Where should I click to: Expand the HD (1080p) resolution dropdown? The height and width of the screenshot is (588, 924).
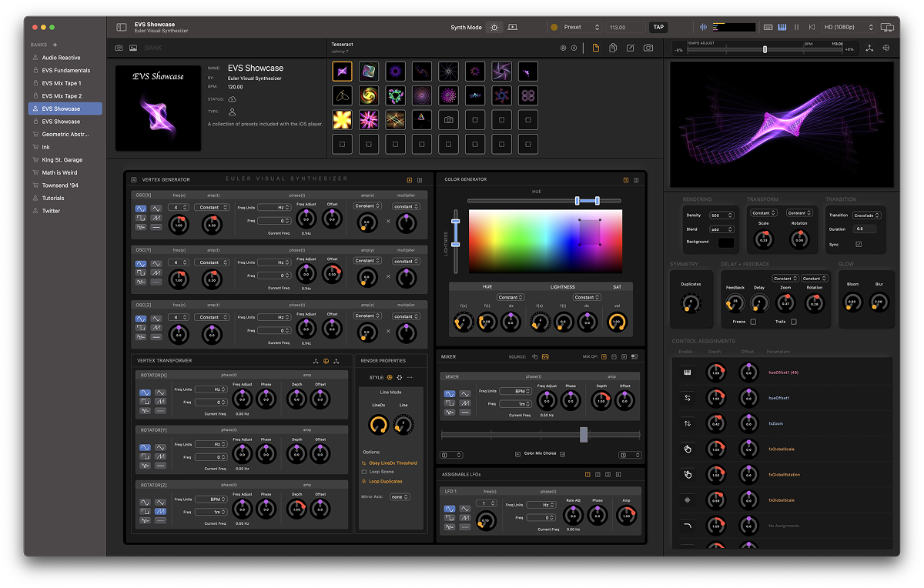(x=849, y=27)
